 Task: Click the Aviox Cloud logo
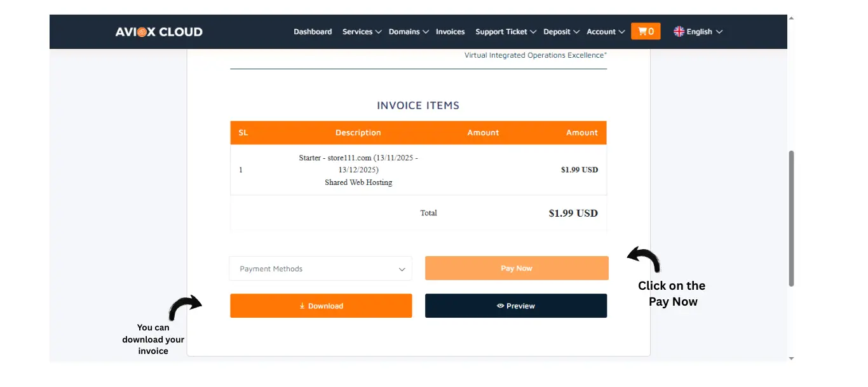(159, 32)
